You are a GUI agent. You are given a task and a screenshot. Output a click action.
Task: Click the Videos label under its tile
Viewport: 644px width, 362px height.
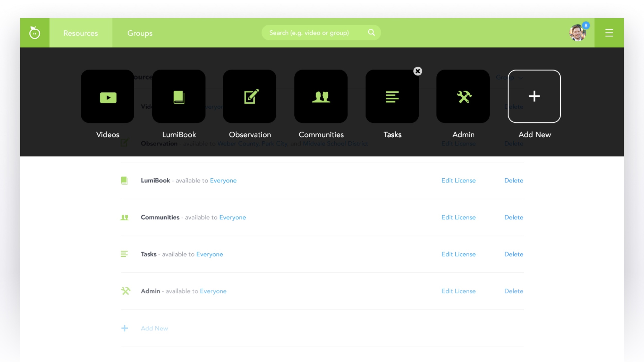(x=108, y=135)
